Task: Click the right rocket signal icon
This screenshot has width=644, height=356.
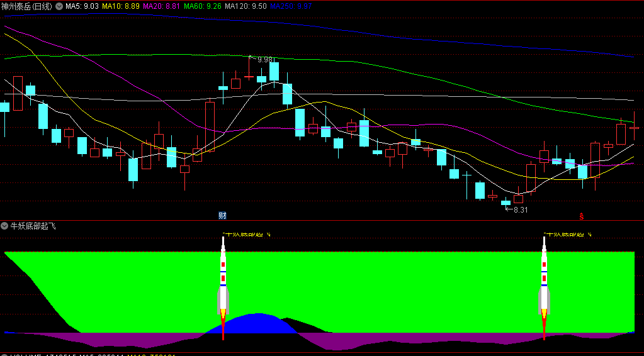Action: coord(544,288)
